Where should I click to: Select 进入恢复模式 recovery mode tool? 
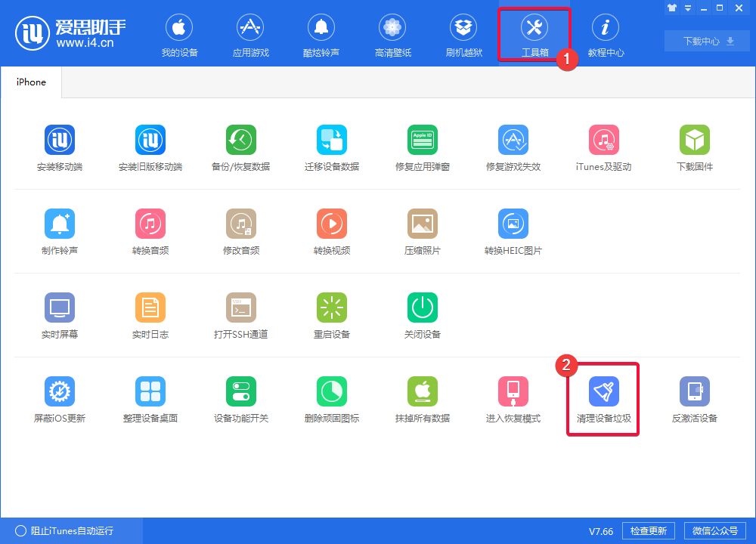513,399
